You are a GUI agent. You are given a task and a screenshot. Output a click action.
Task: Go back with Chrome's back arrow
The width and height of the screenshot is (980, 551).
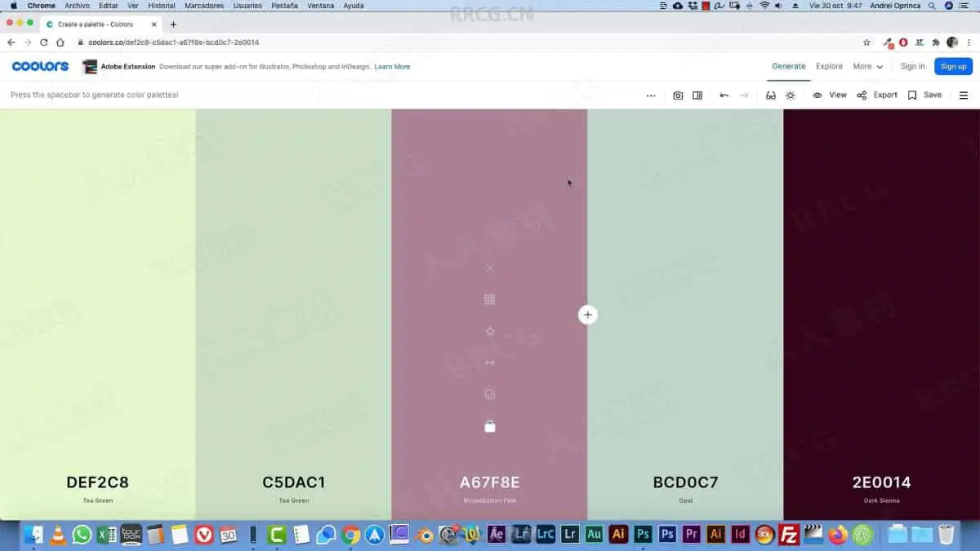click(11, 42)
